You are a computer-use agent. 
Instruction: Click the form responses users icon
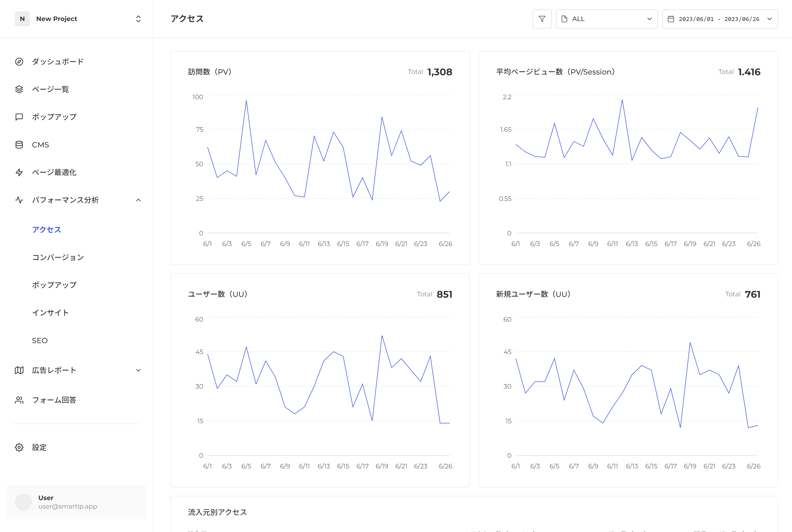coord(19,400)
